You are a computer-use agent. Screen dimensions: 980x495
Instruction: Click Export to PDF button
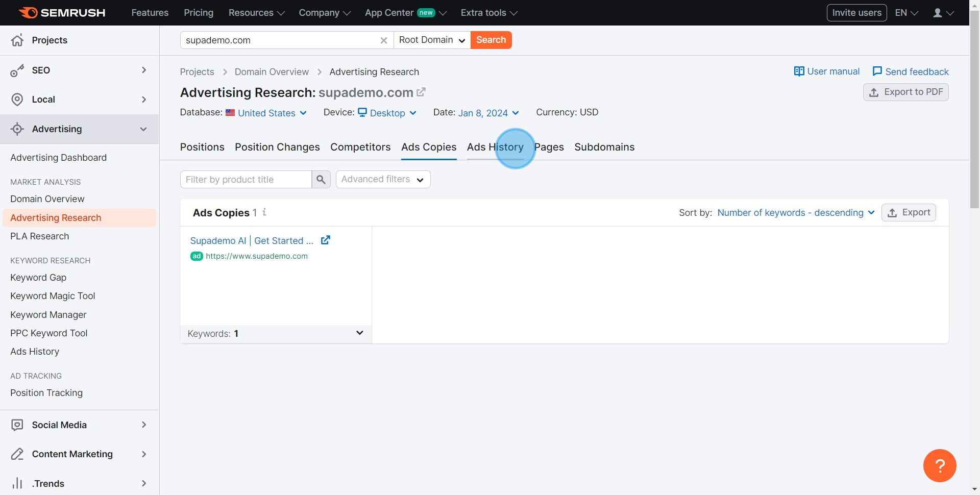click(906, 92)
